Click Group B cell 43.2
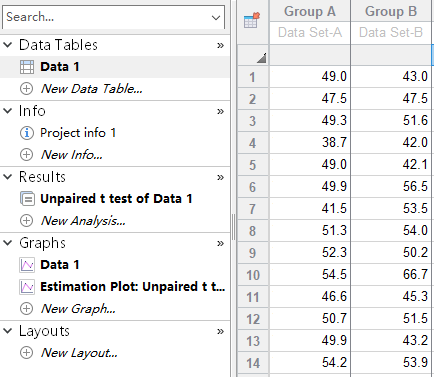 [391, 341]
